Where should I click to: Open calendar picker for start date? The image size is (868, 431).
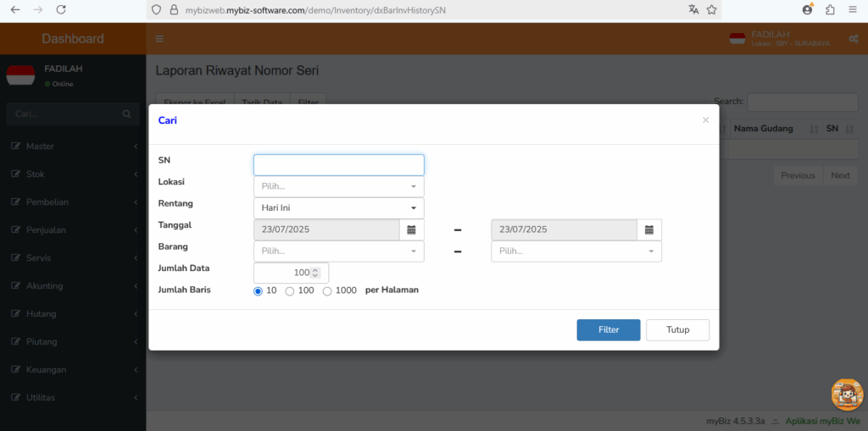(411, 229)
